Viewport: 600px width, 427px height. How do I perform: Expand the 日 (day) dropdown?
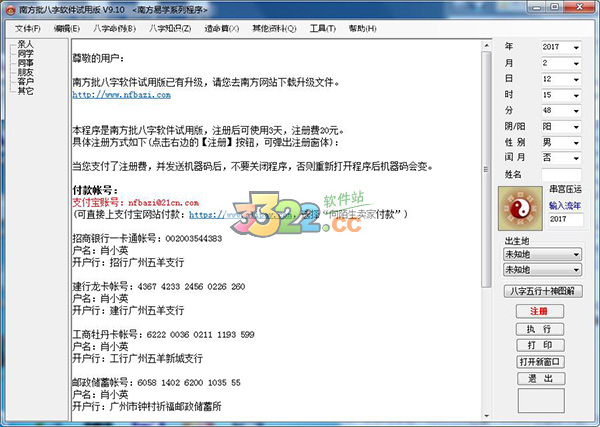tap(576, 80)
